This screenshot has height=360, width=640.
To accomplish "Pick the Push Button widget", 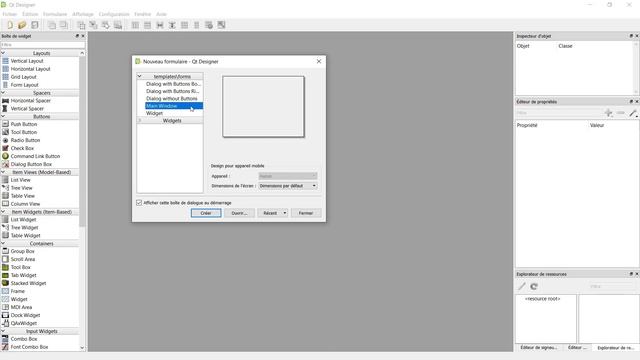I will pos(24,124).
